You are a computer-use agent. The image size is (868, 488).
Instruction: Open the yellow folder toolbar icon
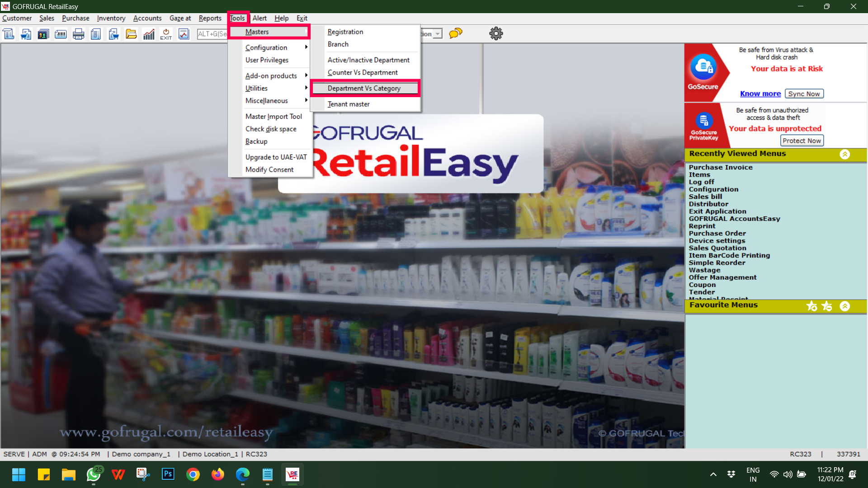coord(131,34)
